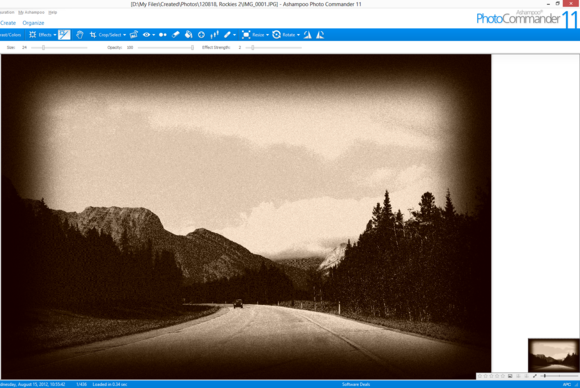Screen dimensions: 580x388
Task: Adjust the Opacity slider handle
Action: click(x=192, y=48)
